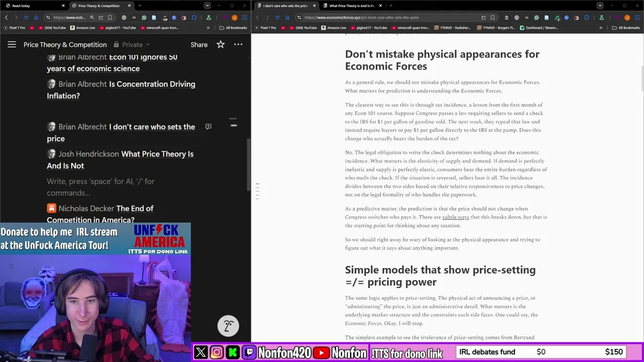Open right browser main menu
This screenshot has height=362, width=644.
(x=637, y=18)
